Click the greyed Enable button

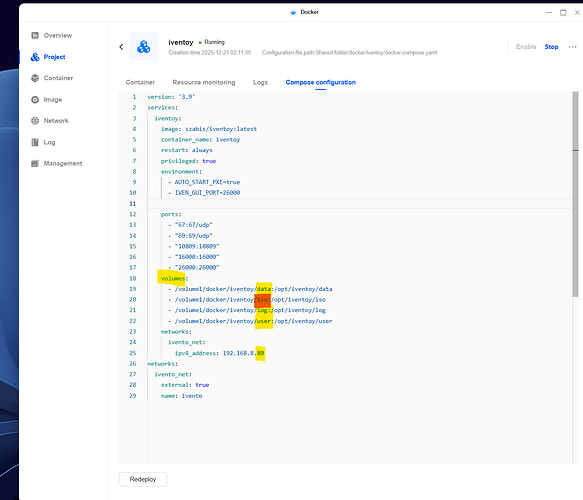(x=526, y=47)
